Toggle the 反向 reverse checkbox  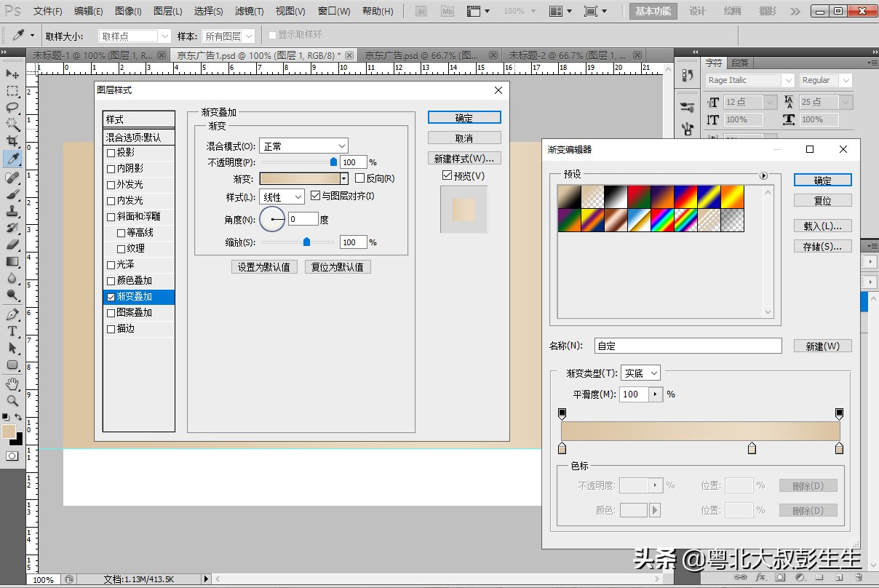point(359,178)
